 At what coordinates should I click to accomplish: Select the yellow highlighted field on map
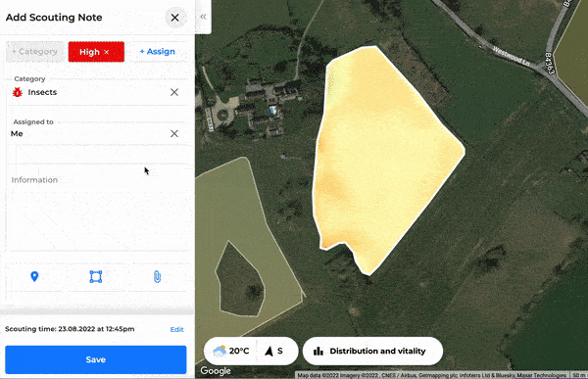(x=382, y=158)
